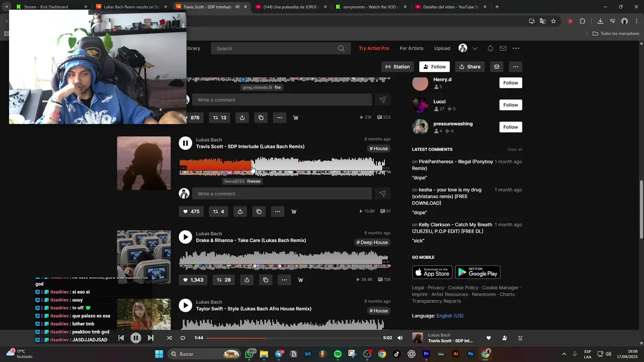
Task: Skip to next track in player bar
Action: point(150,338)
